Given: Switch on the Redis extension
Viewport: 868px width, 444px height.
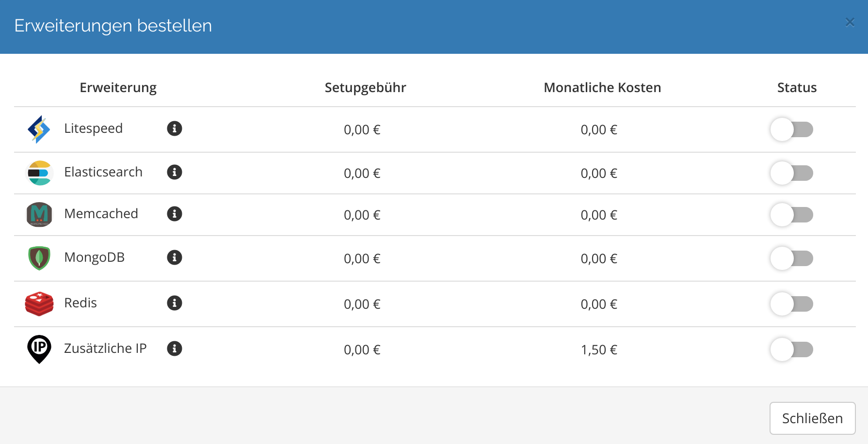Looking at the screenshot, I should click(791, 304).
